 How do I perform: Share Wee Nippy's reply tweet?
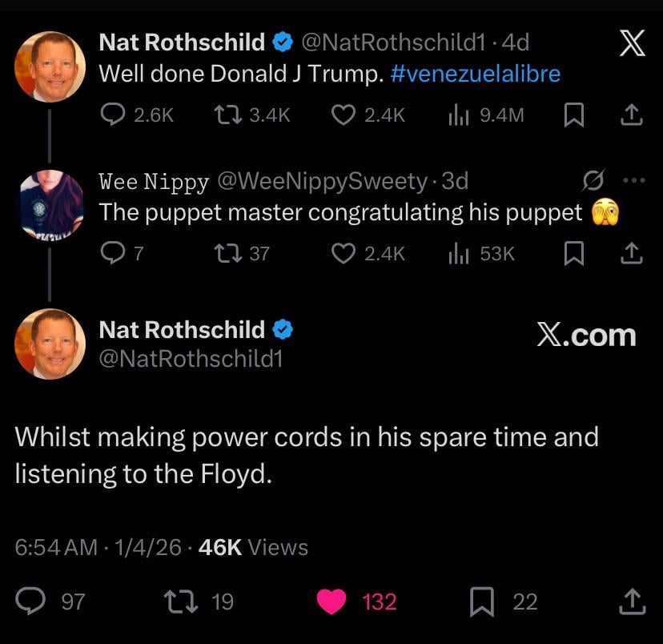click(x=632, y=254)
